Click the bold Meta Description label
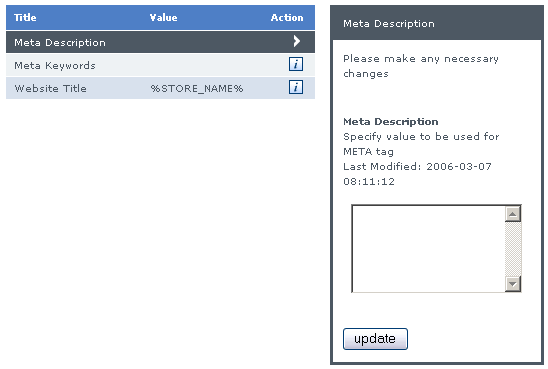The width and height of the screenshot is (548, 369). point(391,122)
